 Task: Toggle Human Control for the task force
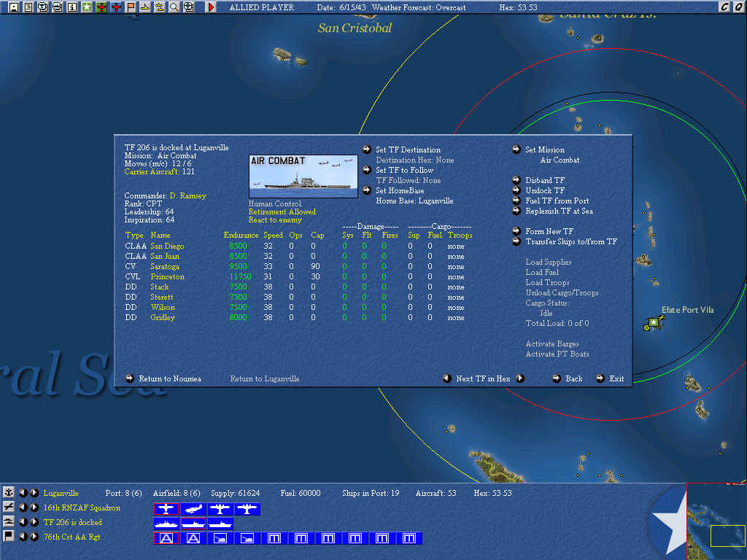[x=274, y=204]
